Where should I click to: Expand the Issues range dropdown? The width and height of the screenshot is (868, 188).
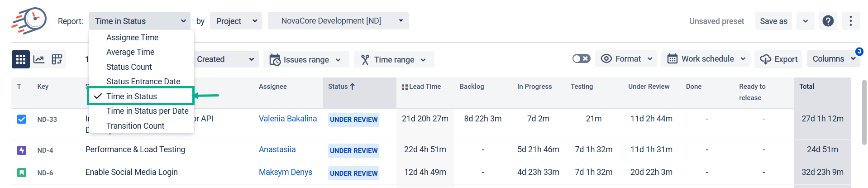(x=306, y=59)
